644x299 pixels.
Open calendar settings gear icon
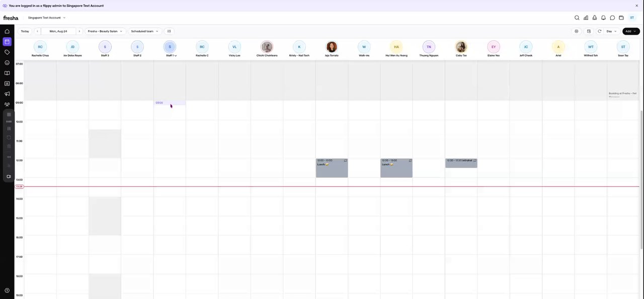tap(577, 31)
